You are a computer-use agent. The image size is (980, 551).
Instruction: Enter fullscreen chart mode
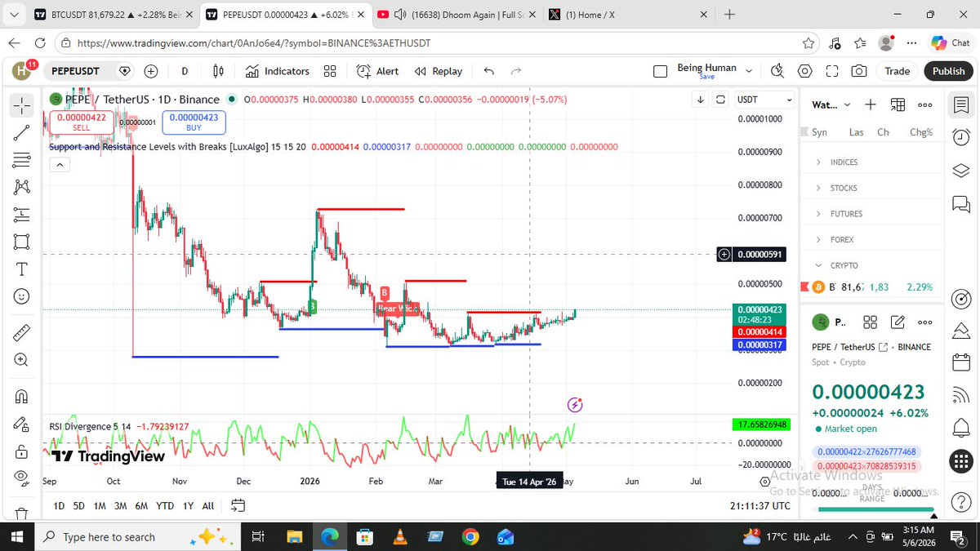pyautogui.click(x=832, y=71)
